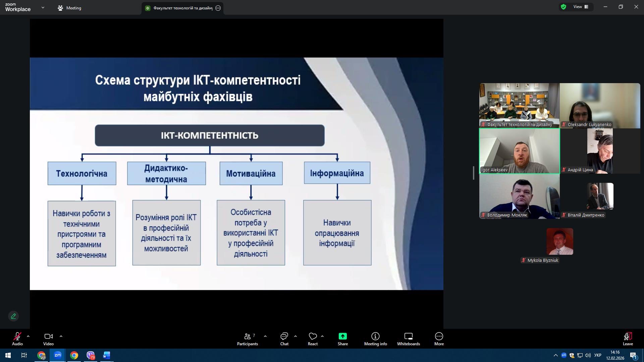
Task: Expand the Participants options arrow
Action: 265,336
